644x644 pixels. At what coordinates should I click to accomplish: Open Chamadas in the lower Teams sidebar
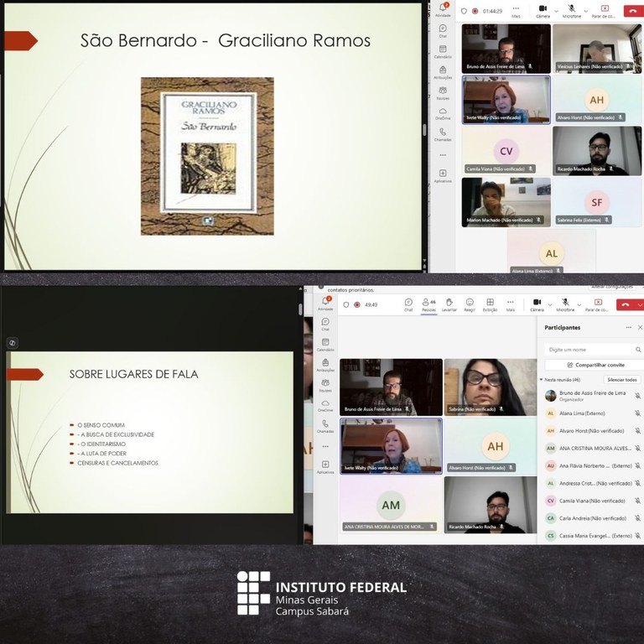pos(325,425)
